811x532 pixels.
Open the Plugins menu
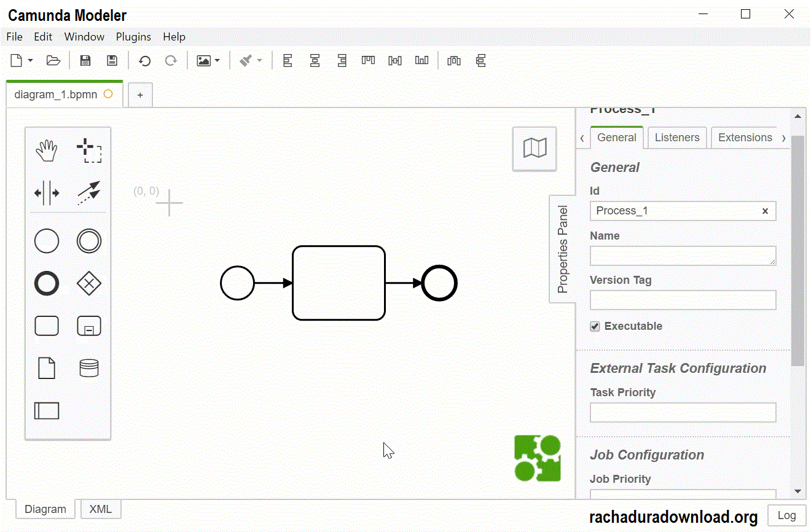(x=133, y=37)
